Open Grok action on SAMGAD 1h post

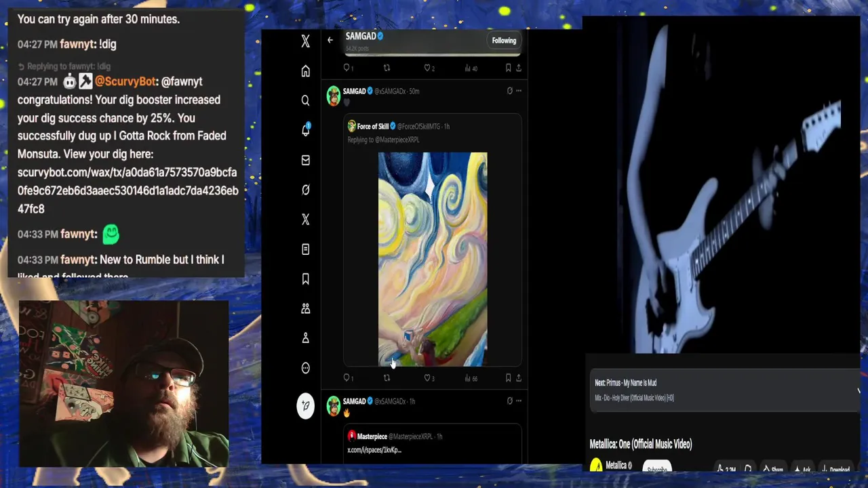(509, 401)
